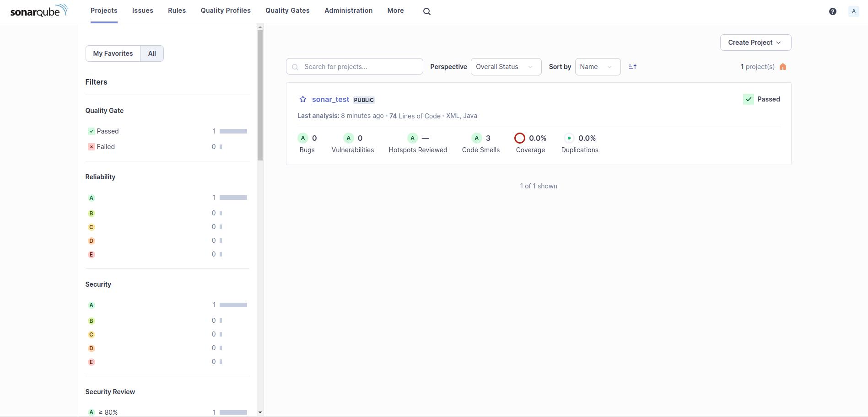The image size is (868, 417).
Task: Click the filters panel scrollbar thumb
Action: (x=260, y=96)
